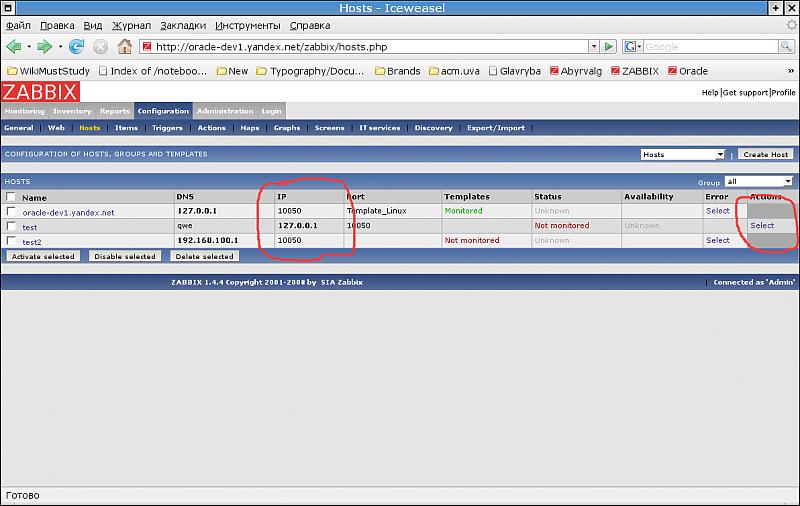The height and width of the screenshot is (506, 800).
Task: Open the Закладки menu
Action: click(x=183, y=26)
